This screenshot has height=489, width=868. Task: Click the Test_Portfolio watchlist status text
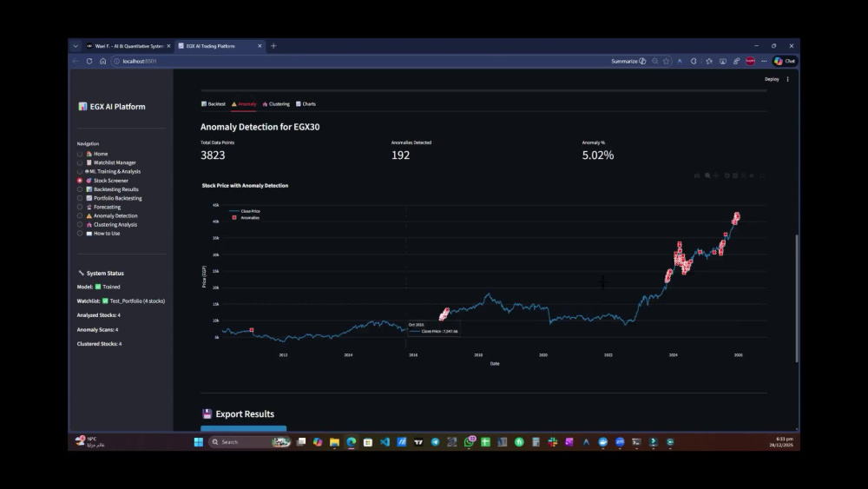pos(137,301)
